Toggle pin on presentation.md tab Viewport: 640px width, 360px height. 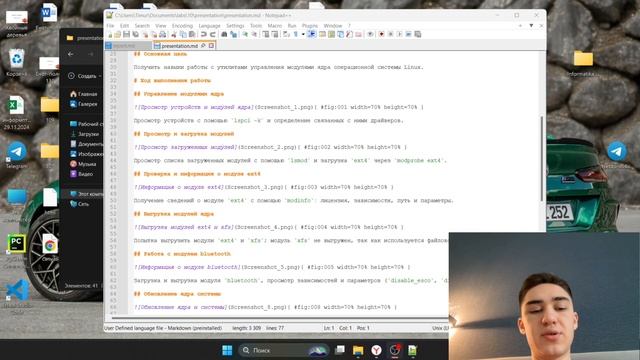point(203,46)
